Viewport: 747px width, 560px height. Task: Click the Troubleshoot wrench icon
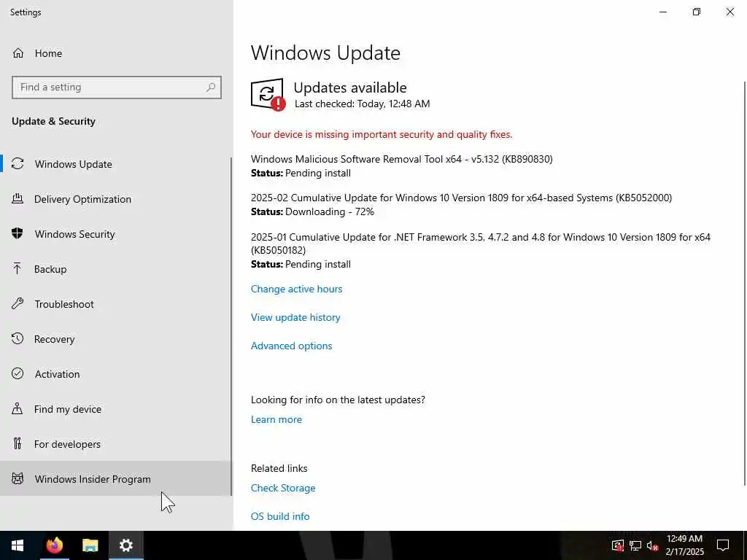pos(18,304)
